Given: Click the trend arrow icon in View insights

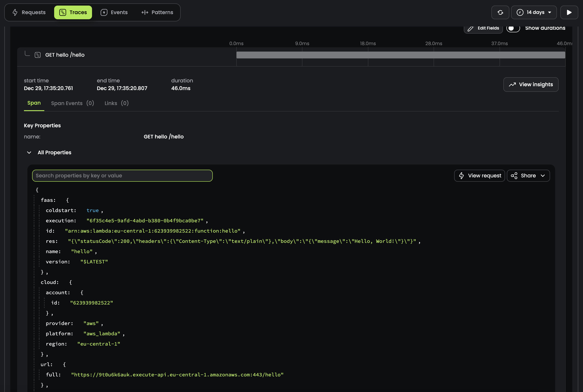Looking at the screenshot, I should (x=512, y=85).
